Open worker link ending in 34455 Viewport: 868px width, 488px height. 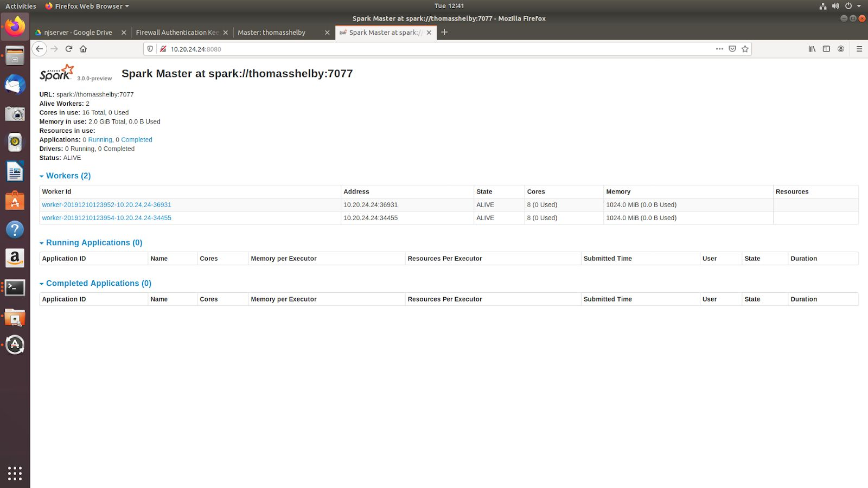tap(106, 218)
